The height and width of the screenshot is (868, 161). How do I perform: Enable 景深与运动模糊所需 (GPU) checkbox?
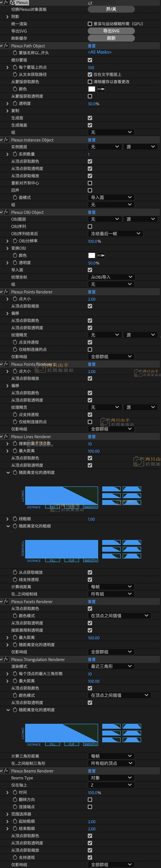coord(90,24)
